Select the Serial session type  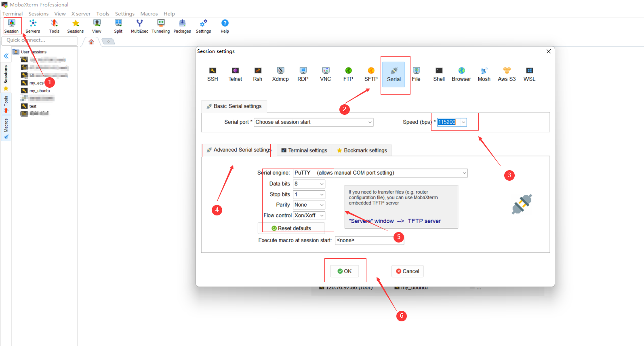(394, 75)
